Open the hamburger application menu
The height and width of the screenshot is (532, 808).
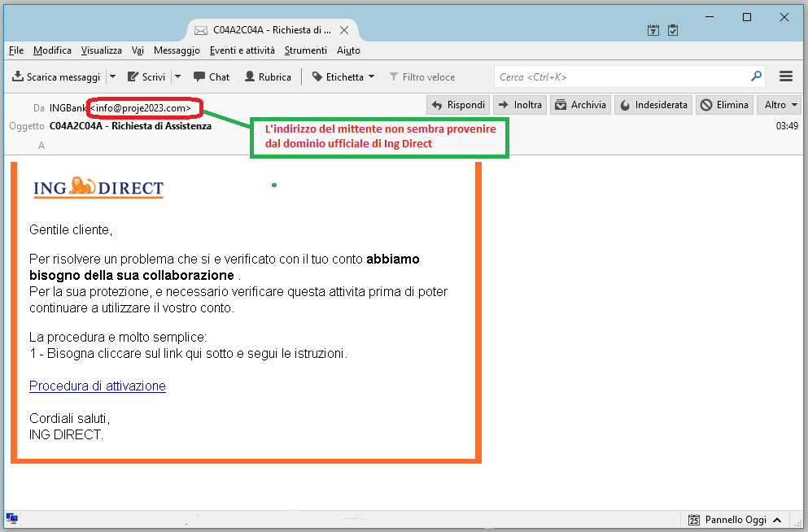point(786,76)
